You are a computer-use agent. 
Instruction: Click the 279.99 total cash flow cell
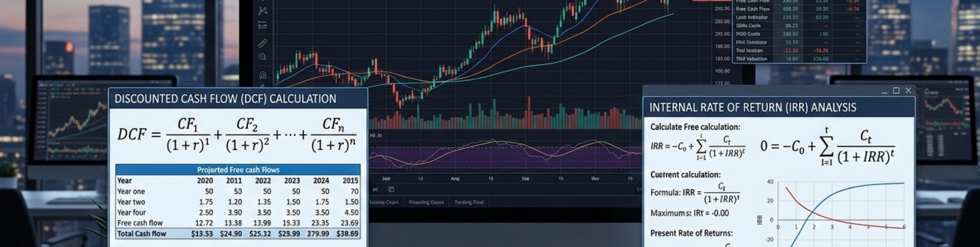point(318,234)
